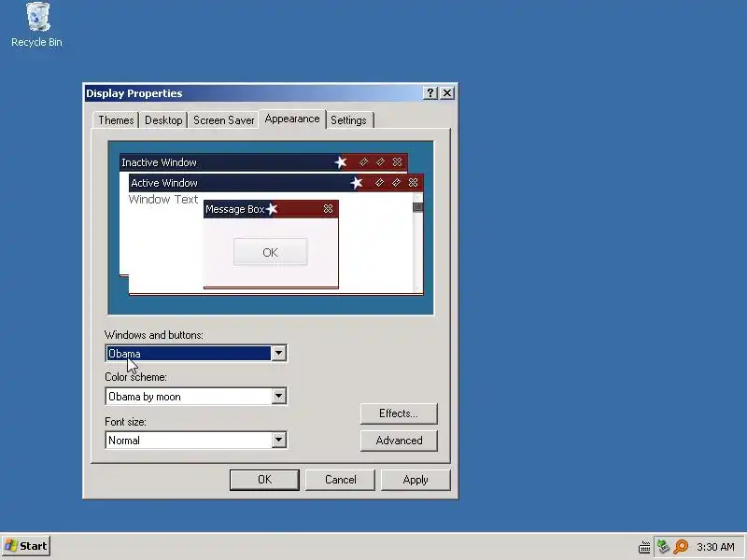
Task: Expand the Windows and buttons dropdown arrow
Action: point(278,354)
